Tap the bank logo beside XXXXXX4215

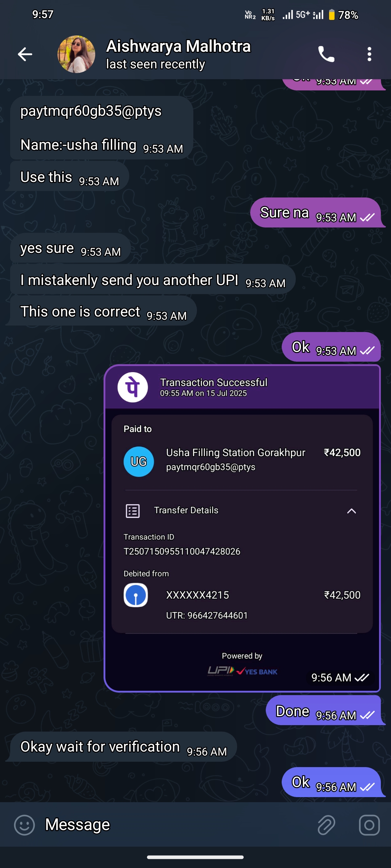tap(136, 595)
